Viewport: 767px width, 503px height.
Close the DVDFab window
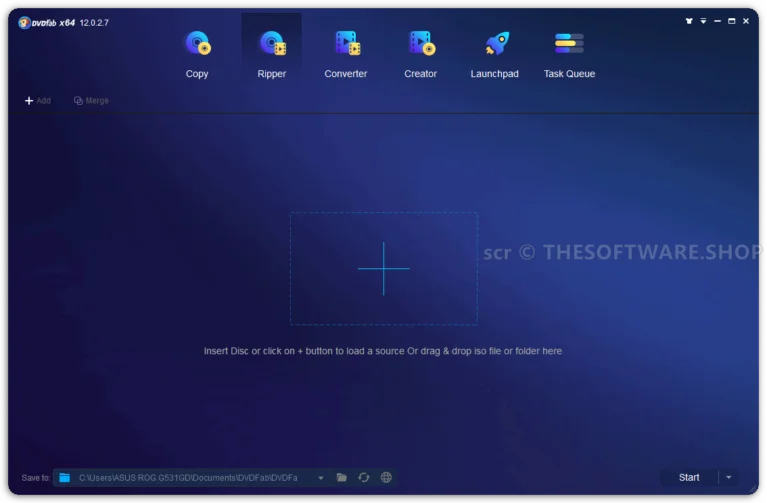pyautogui.click(x=746, y=21)
